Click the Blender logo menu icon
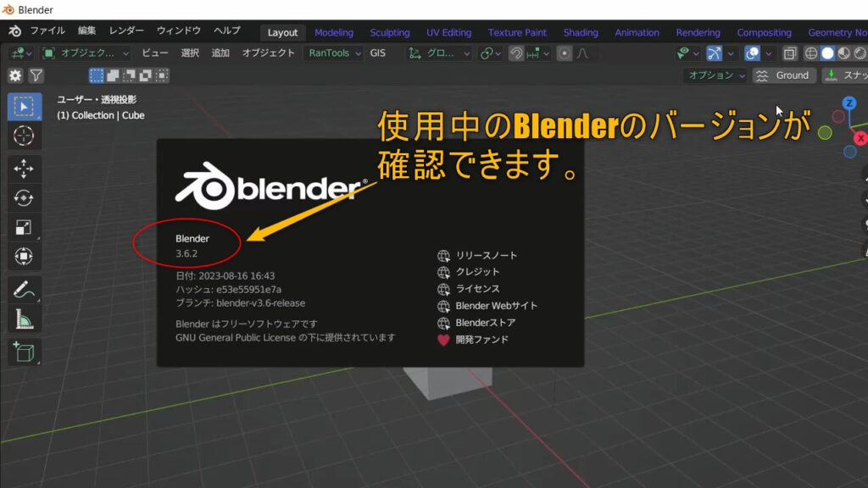This screenshot has width=868, height=488. click(x=15, y=31)
